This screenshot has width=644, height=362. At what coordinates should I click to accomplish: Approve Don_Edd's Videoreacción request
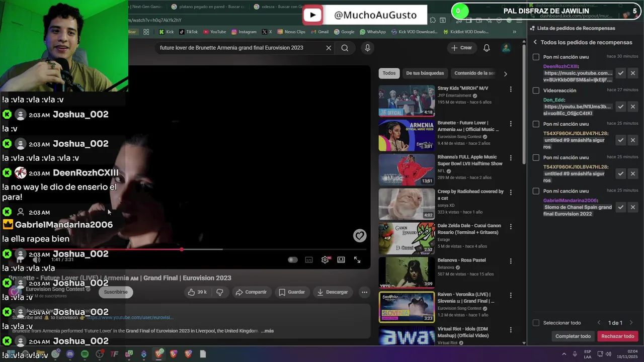[x=621, y=107]
